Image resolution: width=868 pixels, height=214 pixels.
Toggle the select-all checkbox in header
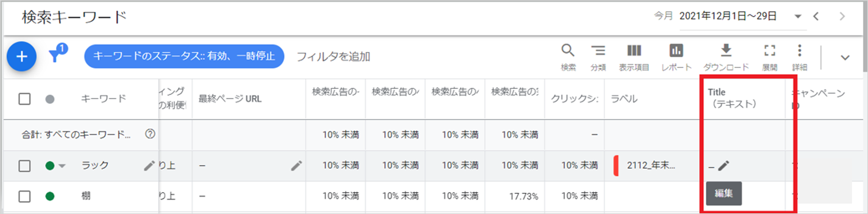point(25,99)
